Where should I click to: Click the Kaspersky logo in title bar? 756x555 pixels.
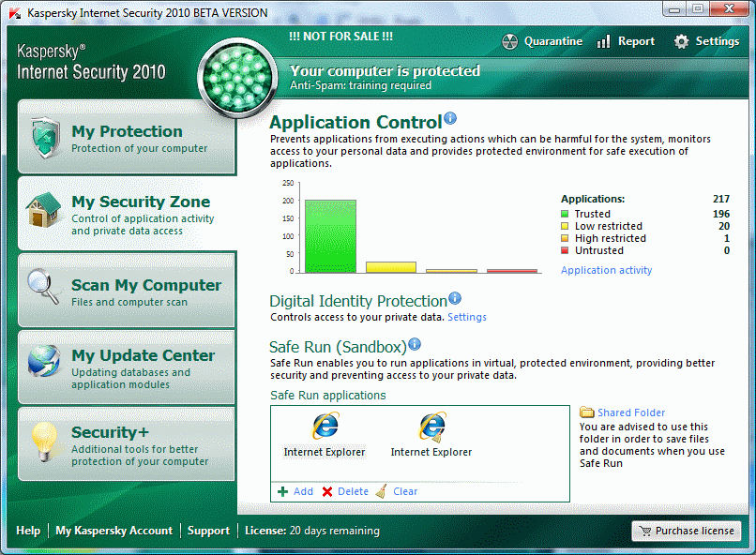[15, 13]
